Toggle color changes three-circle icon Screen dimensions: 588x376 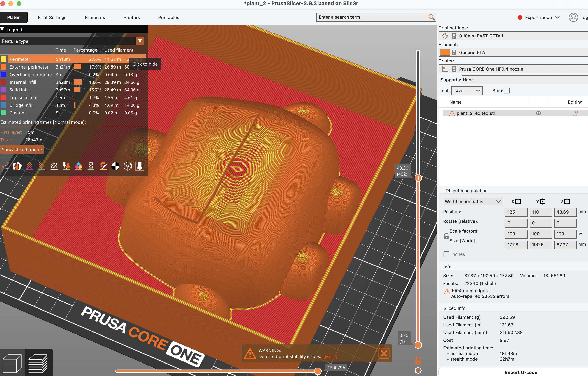coord(78,166)
